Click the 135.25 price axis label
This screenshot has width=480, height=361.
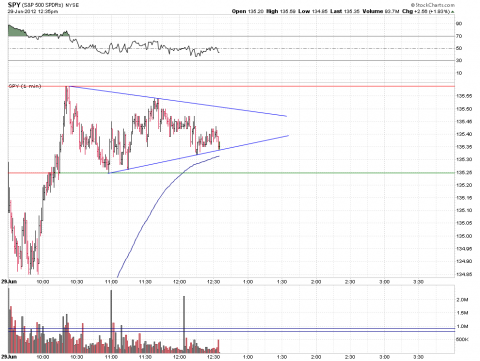[464, 172]
